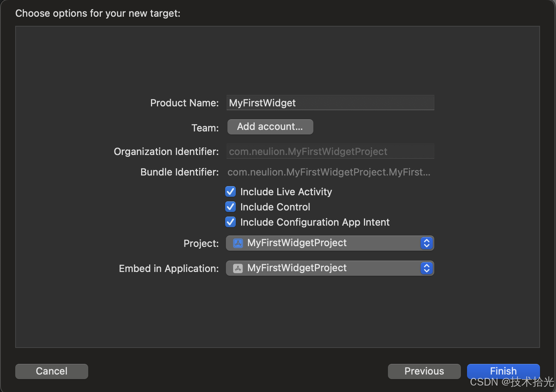Image resolution: width=556 pixels, height=392 pixels.
Task: Click Finish to create the widget target
Action: [503, 371]
